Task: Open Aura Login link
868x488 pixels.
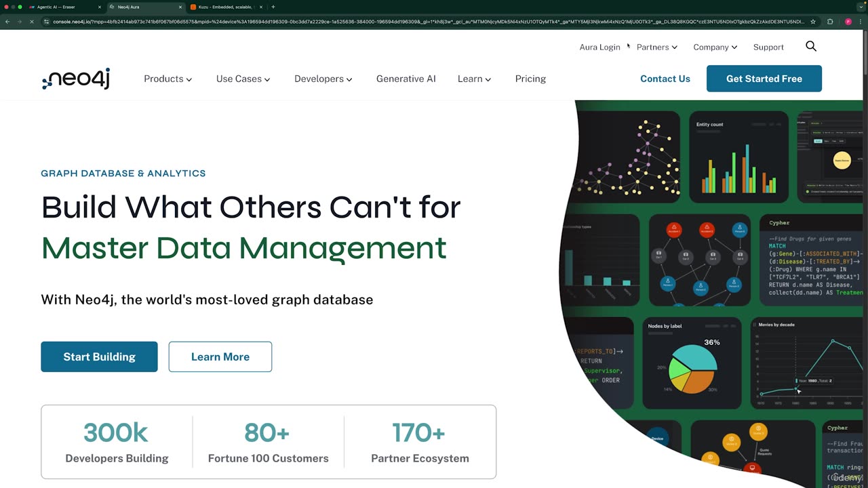Action: click(x=599, y=47)
